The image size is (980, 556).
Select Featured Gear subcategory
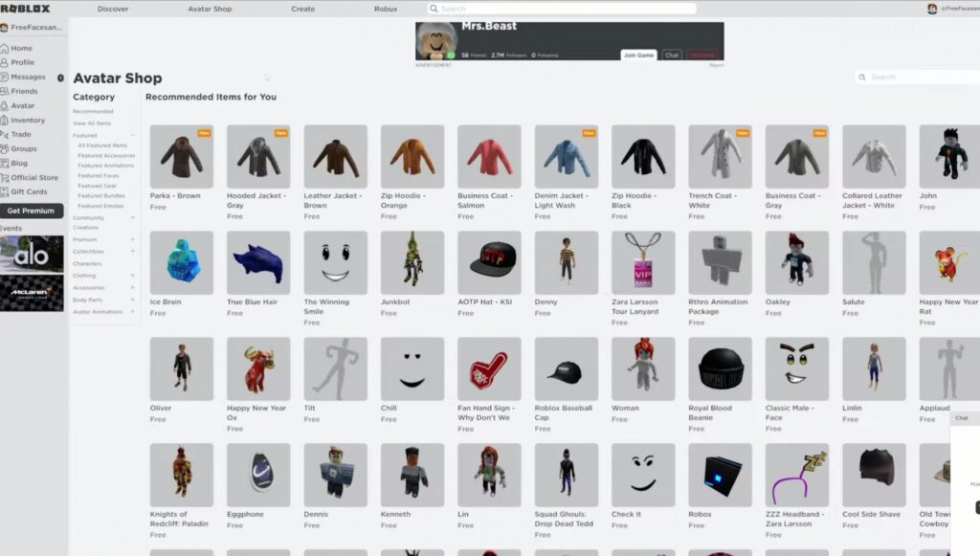pyautogui.click(x=98, y=186)
